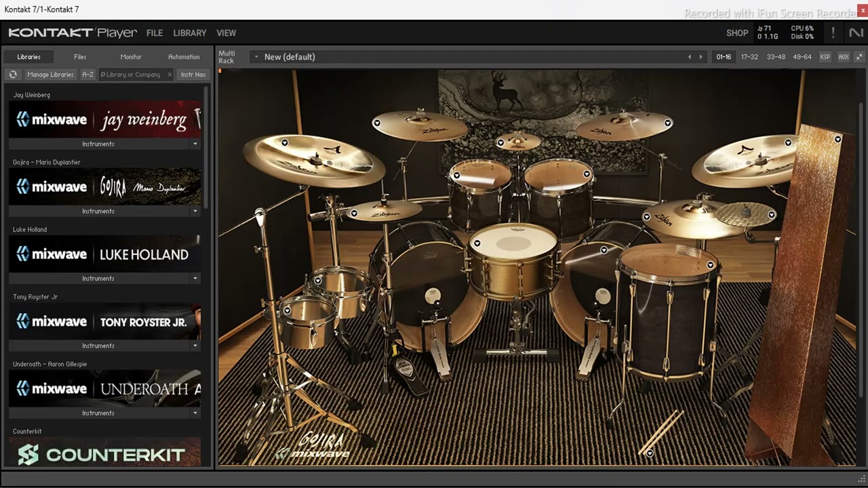Open the LIBRARY menu
Viewport: 868px width, 488px height.
190,33
